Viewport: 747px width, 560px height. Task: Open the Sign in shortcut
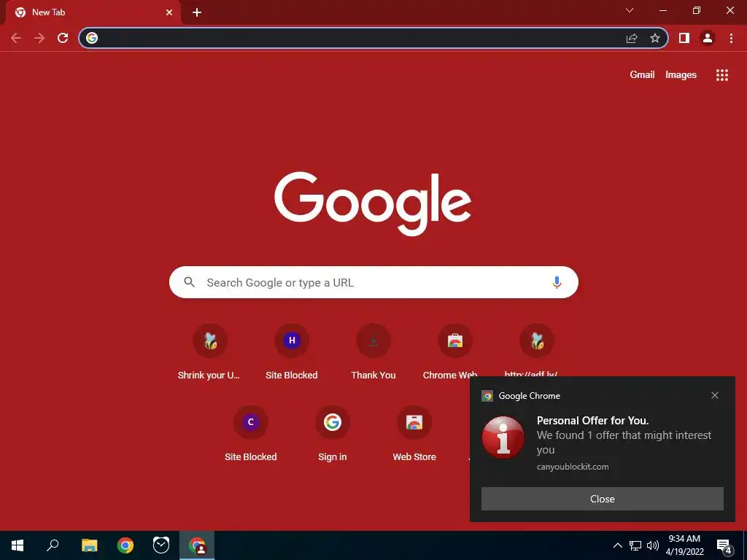333,435
